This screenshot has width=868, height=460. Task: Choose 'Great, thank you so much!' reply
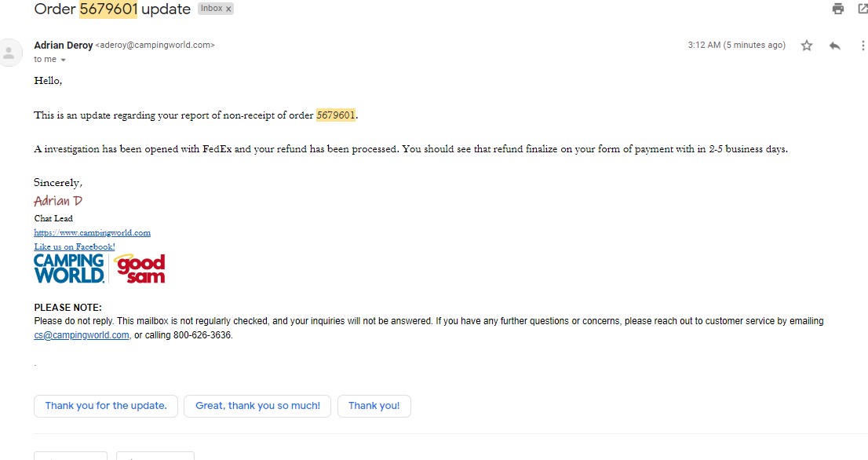tap(257, 406)
